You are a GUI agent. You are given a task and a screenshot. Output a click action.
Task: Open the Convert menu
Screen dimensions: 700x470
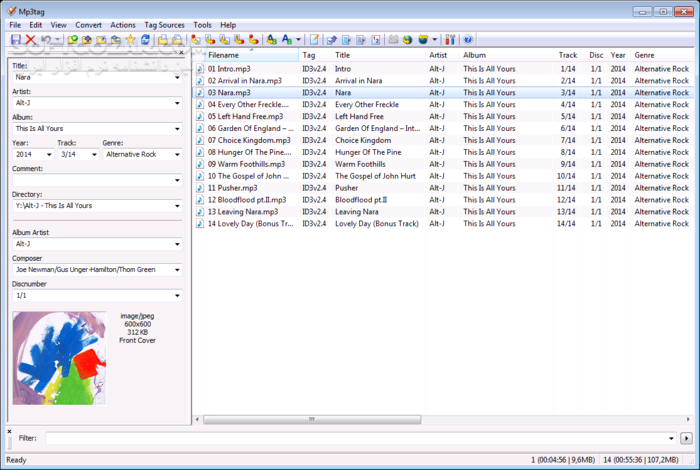(88, 25)
